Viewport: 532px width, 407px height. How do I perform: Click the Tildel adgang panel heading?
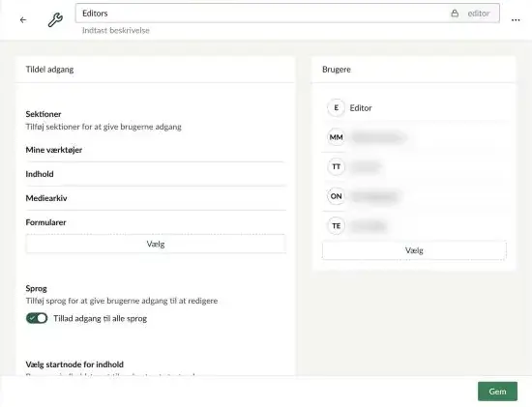pyautogui.click(x=49, y=70)
